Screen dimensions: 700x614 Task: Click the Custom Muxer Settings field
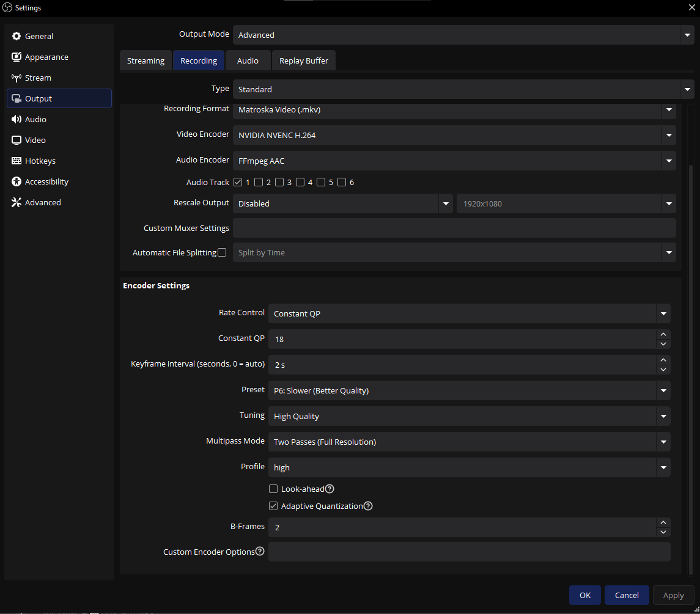pyautogui.click(x=454, y=228)
